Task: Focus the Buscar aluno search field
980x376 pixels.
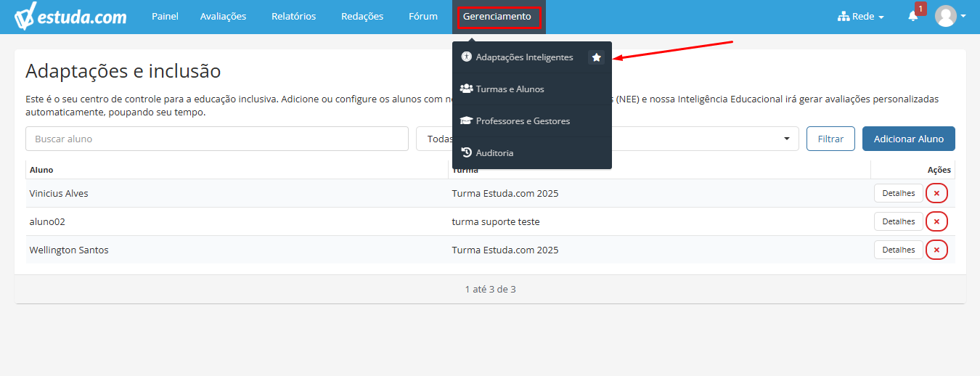Action: point(216,139)
